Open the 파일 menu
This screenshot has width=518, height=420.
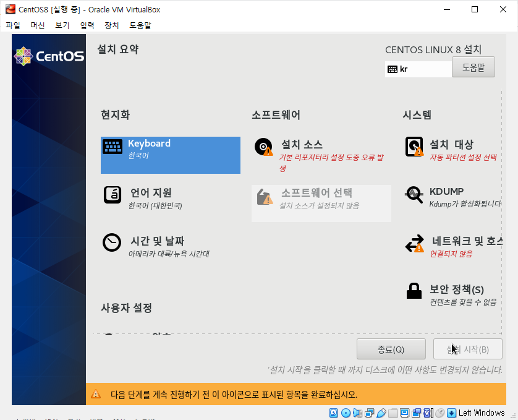[13, 25]
